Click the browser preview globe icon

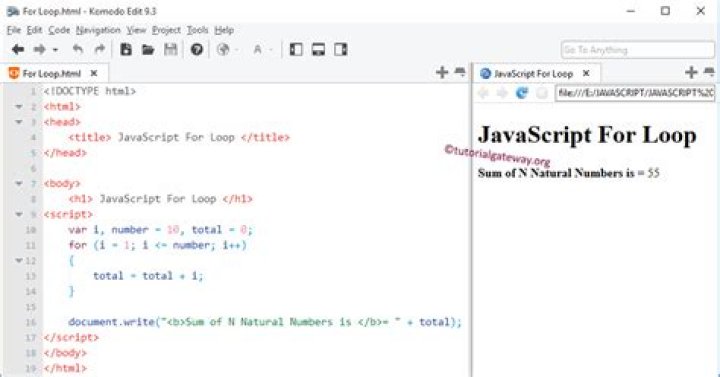pyautogui.click(x=223, y=49)
